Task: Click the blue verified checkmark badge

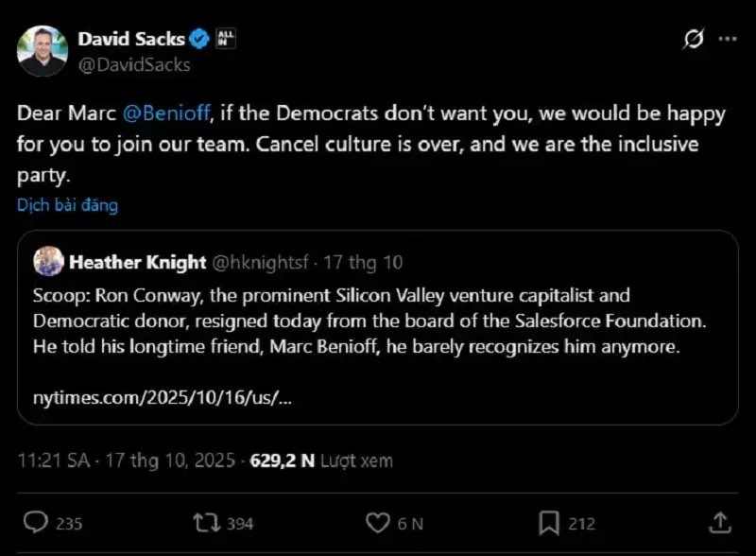Action: (x=200, y=39)
